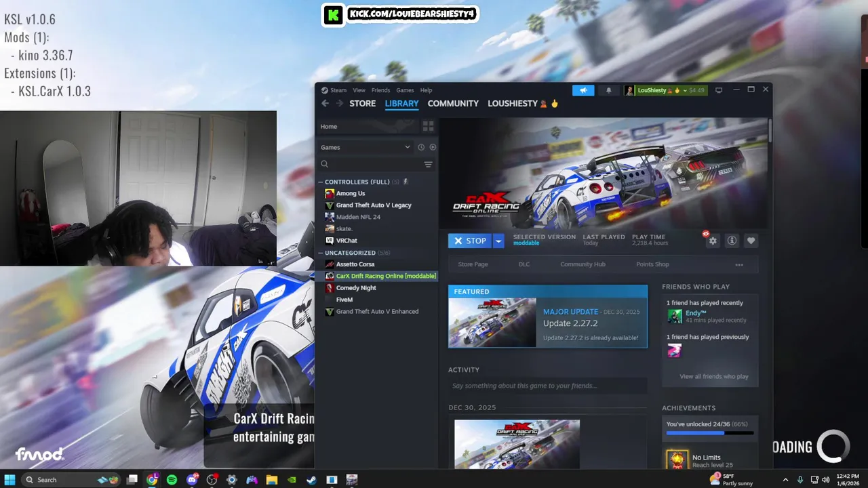The height and width of the screenshot is (488, 868).
Task: Open the View menu
Action: coord(359,90)
